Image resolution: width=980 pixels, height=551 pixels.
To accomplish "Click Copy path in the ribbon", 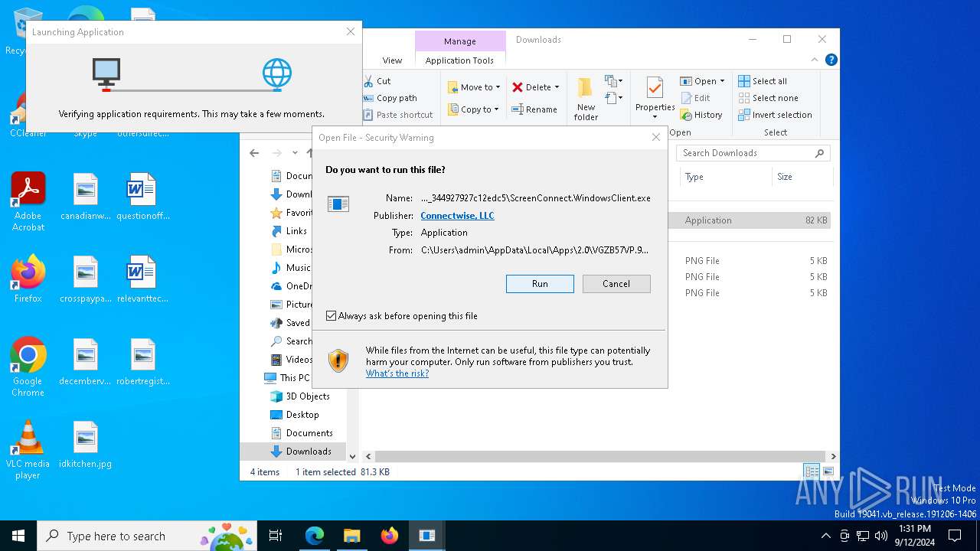I will (x=390, y=98).
